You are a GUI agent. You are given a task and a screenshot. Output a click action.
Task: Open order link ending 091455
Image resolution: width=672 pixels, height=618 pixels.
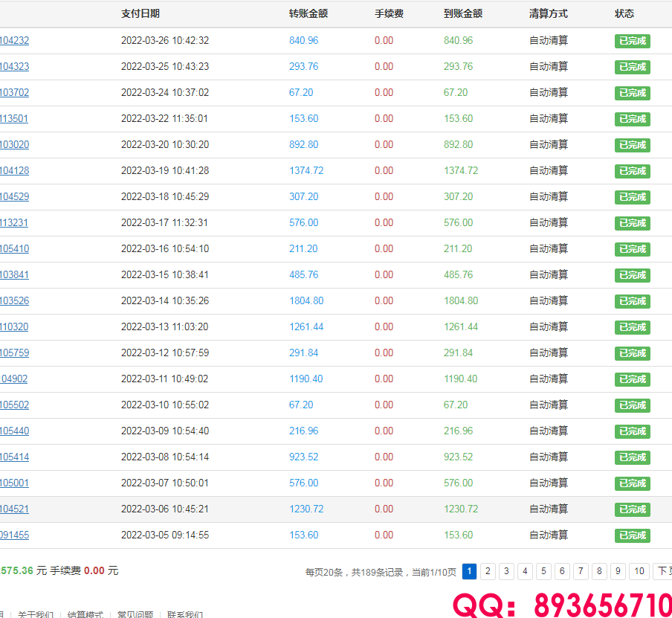14,535
